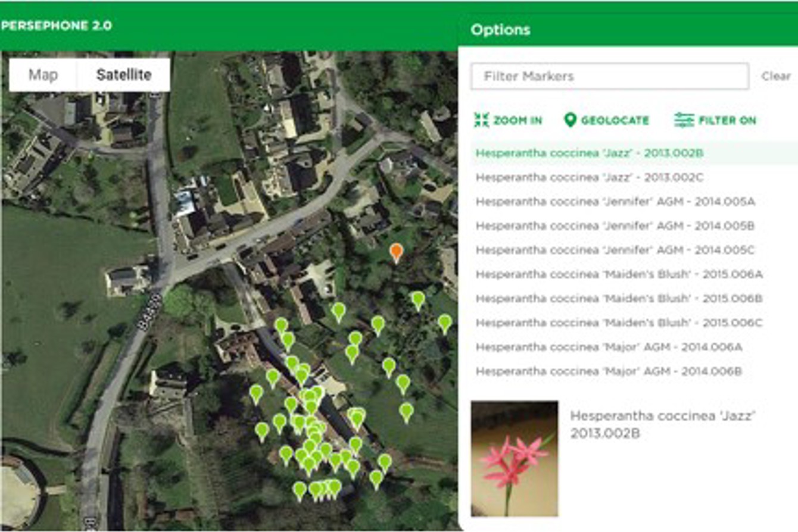Image resolution: width=798 pixels, height=532 pixels.
Task: Choose 'Jennifer' AGM 2014.005A list item
Action: 615,202
